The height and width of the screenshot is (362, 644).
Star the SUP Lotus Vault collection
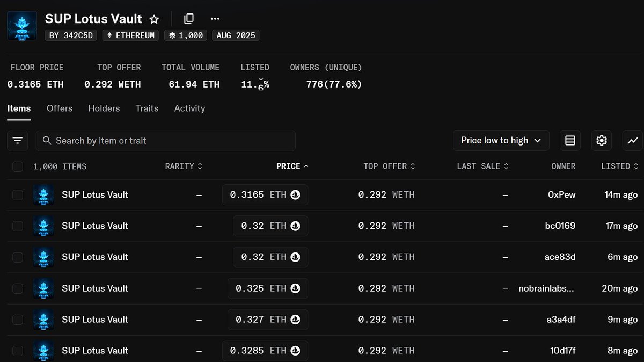tap(154, 19)
